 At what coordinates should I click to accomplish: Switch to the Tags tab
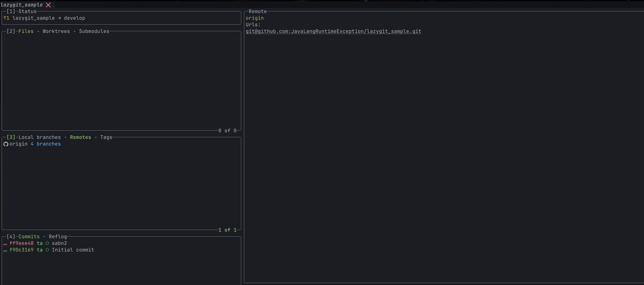pos(106,137)
